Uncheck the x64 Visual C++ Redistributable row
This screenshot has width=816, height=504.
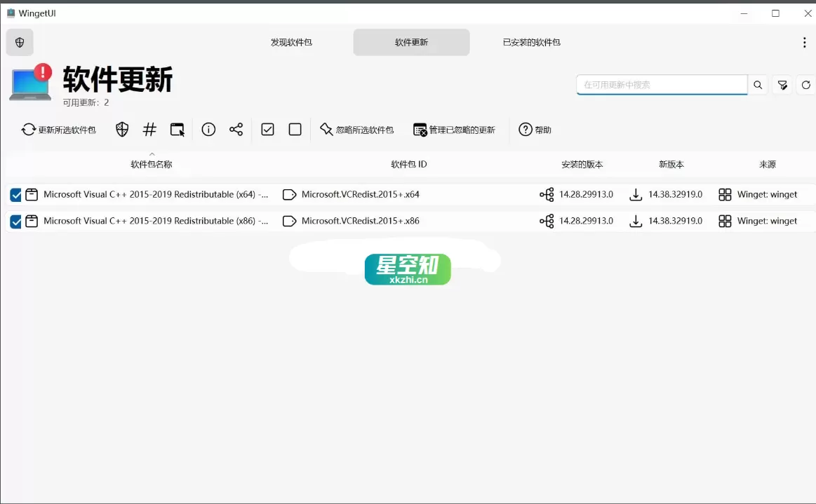pyautogui.click(x=15, y=194)
